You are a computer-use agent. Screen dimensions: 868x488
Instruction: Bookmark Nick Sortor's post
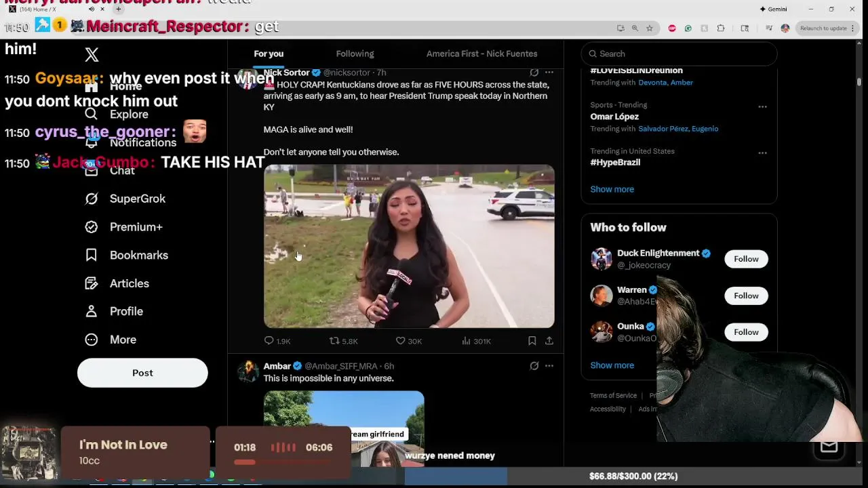click(x=532, y=341)
